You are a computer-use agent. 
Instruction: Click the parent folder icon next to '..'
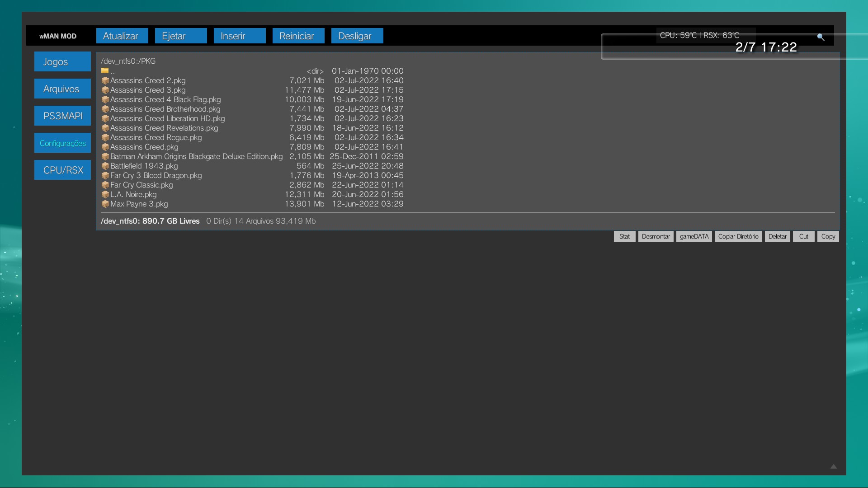(x=105, y=70)
